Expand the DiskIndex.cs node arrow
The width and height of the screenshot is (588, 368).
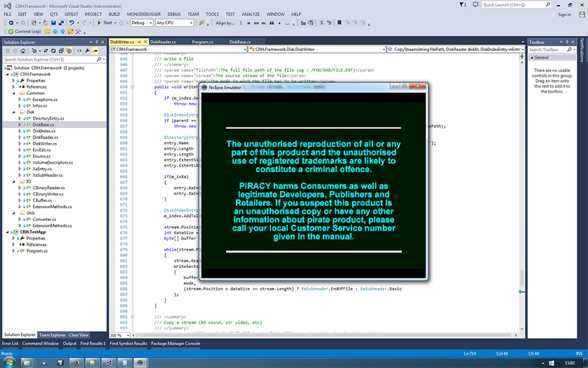click(x=20, y=131)
